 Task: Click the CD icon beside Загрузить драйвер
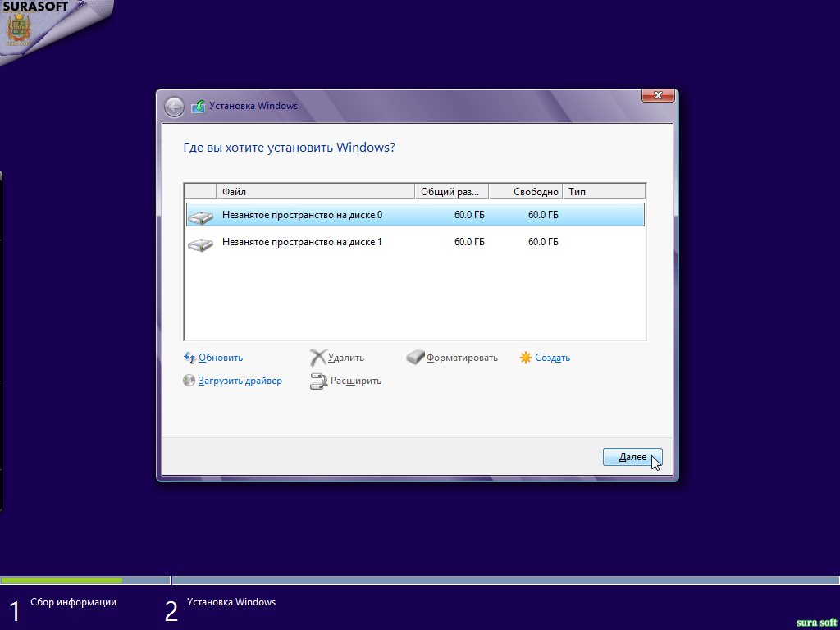(189, 381)
